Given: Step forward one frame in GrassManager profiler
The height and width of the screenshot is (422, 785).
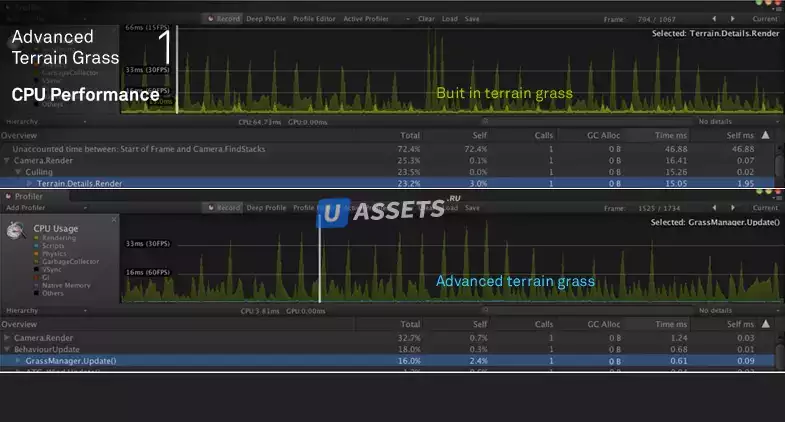Looking at the screenshot, I should point(732,208).
